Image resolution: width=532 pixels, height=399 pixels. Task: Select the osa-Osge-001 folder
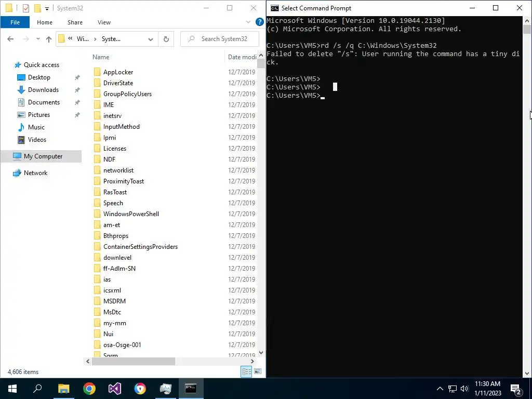coord(122,345)
